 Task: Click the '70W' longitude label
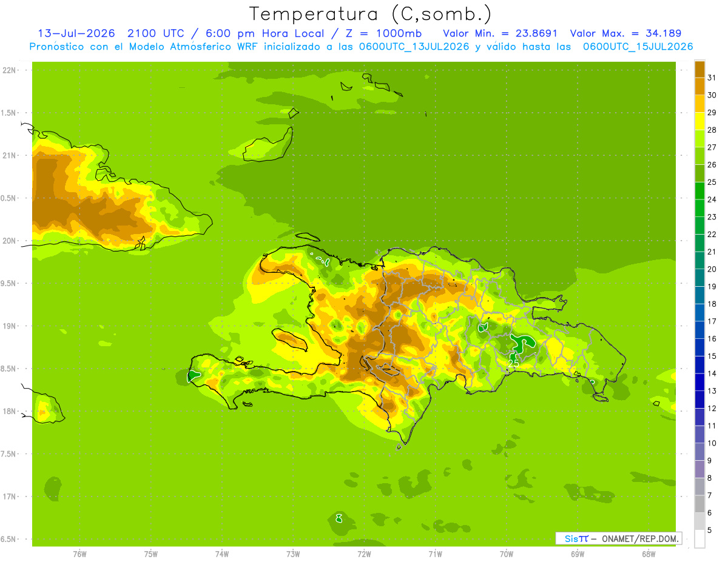click(507, 554)
